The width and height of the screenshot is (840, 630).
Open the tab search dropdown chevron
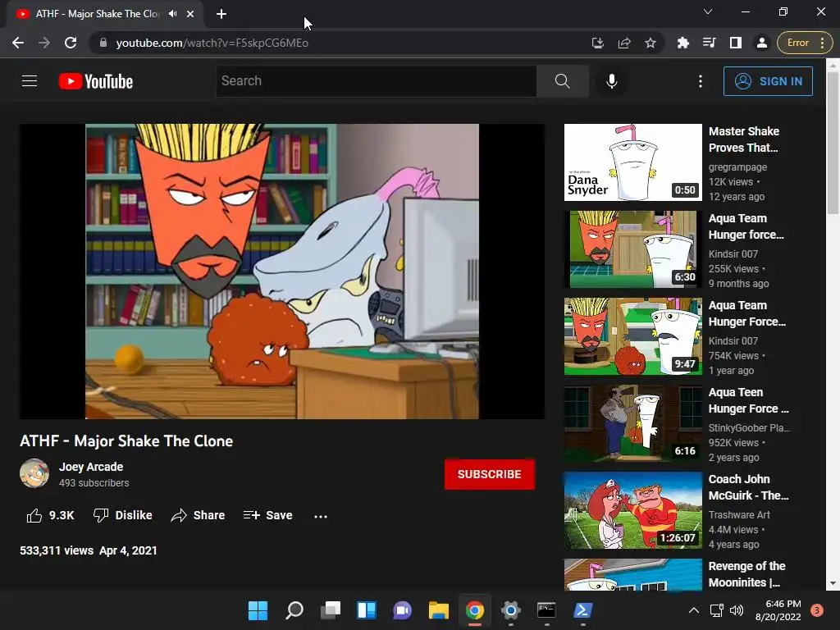pos(708,11)
